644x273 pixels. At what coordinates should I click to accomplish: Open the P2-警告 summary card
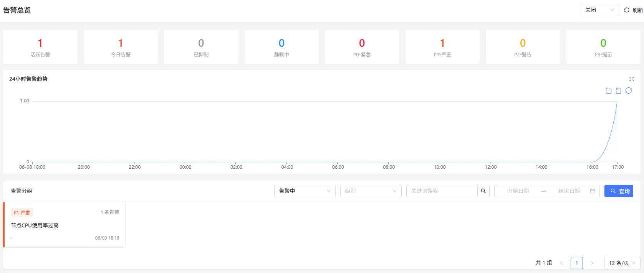tap(523, 47)
